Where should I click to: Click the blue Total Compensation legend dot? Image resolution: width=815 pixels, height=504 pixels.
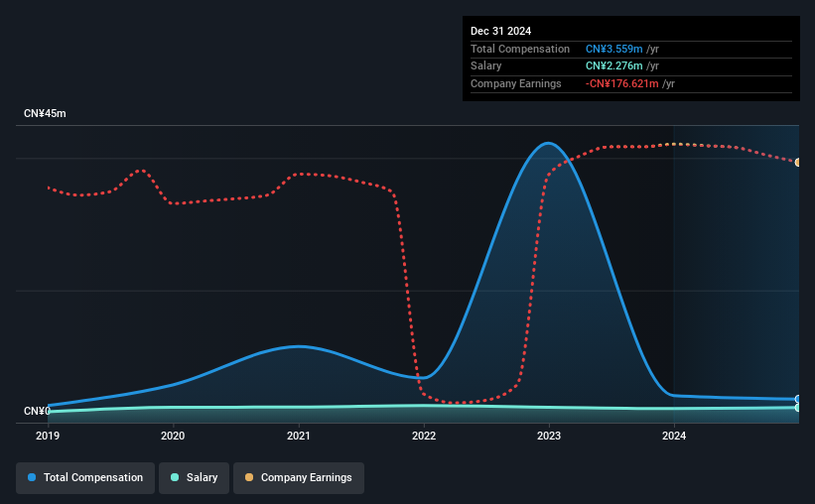coord(32,477)
